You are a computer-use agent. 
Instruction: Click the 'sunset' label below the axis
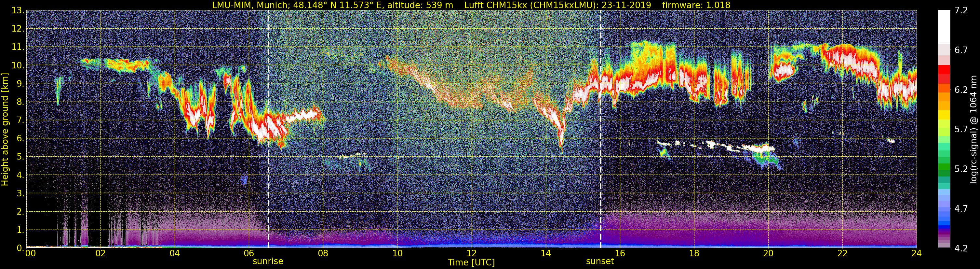tap(600, 262)
